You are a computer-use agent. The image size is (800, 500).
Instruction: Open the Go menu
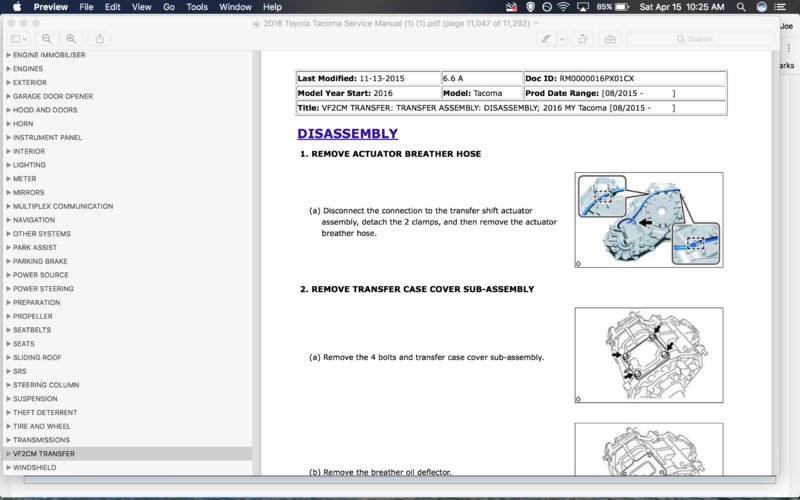(x=169, y=7)
